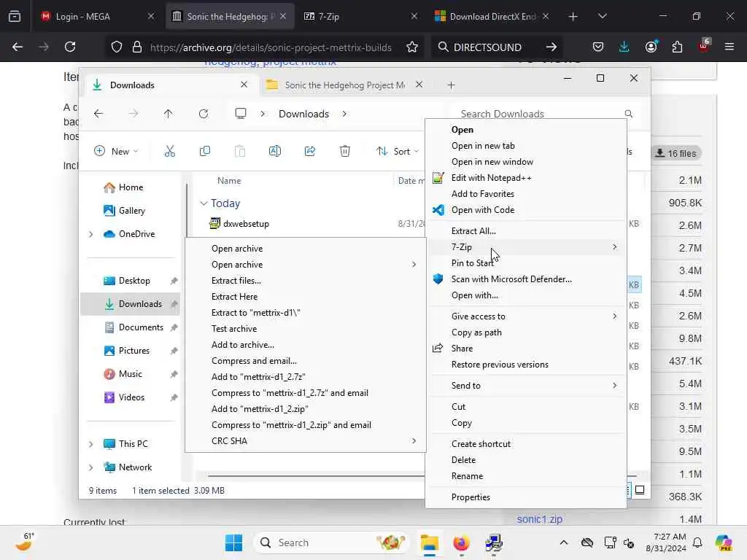The image size is (747, 560).
Task: Expand the 7-Zip submenu arrow
Action: point(614,246)
